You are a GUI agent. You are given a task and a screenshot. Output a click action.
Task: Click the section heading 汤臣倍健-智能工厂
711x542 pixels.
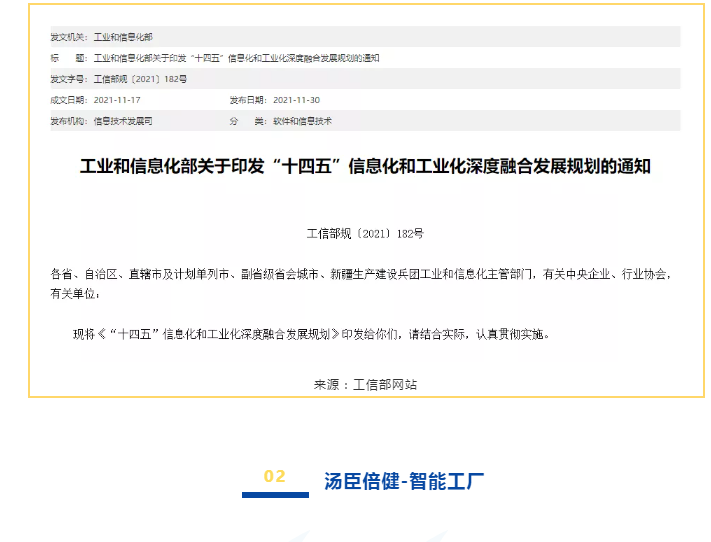pyautogui.click(x=404, y=481)
